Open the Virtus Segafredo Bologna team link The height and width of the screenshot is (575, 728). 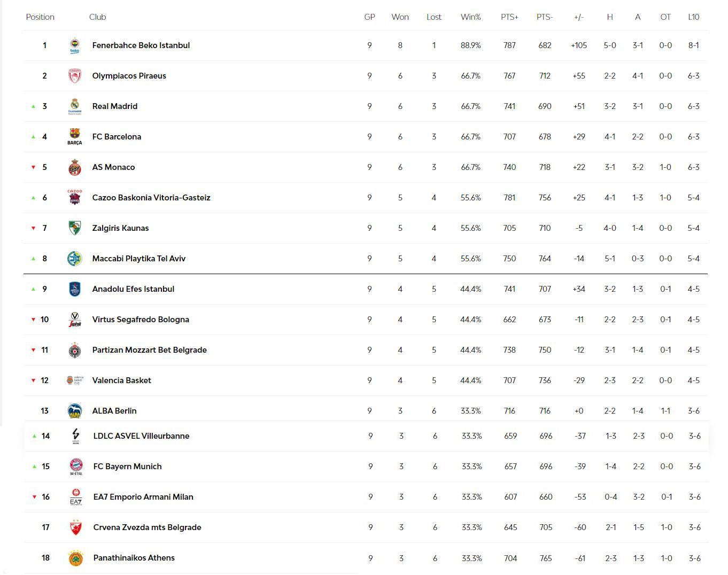[x=141, y=320]
